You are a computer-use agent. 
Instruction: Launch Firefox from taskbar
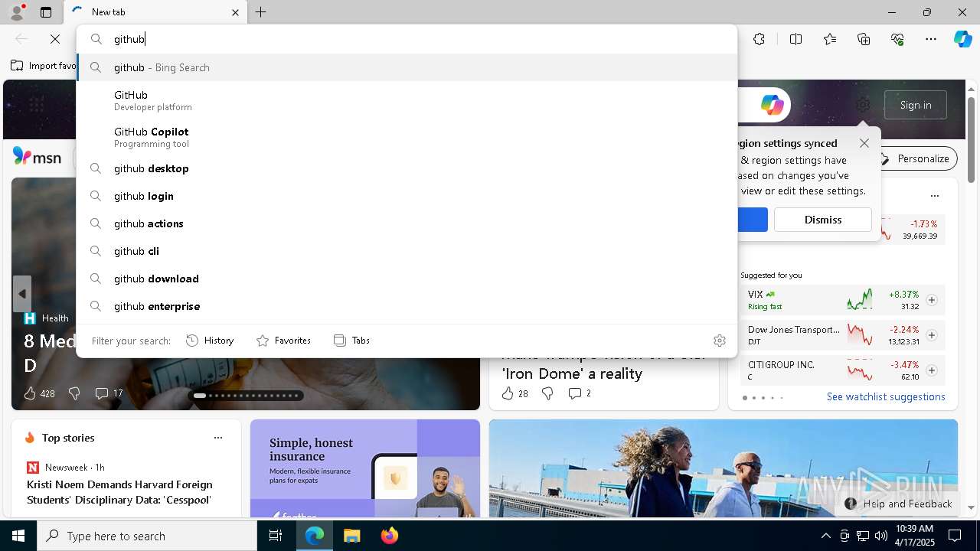click(390, 536)
